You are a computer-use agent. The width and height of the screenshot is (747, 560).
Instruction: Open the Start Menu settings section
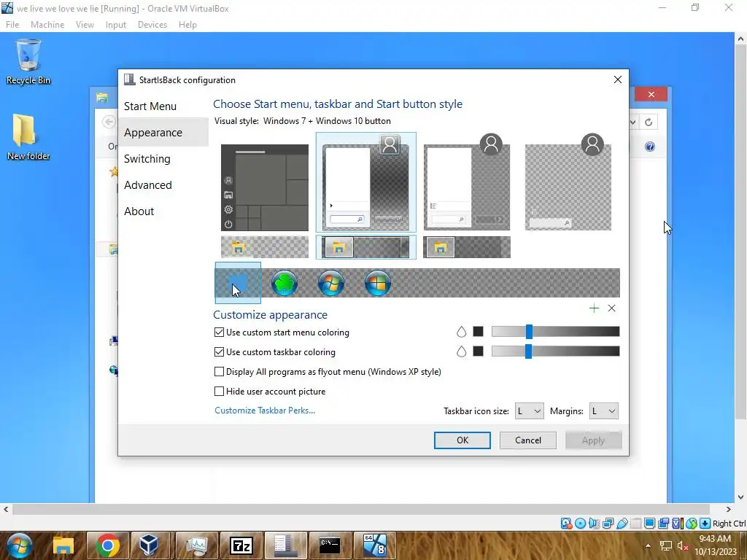pyautogui.click(x=150, y=106)
